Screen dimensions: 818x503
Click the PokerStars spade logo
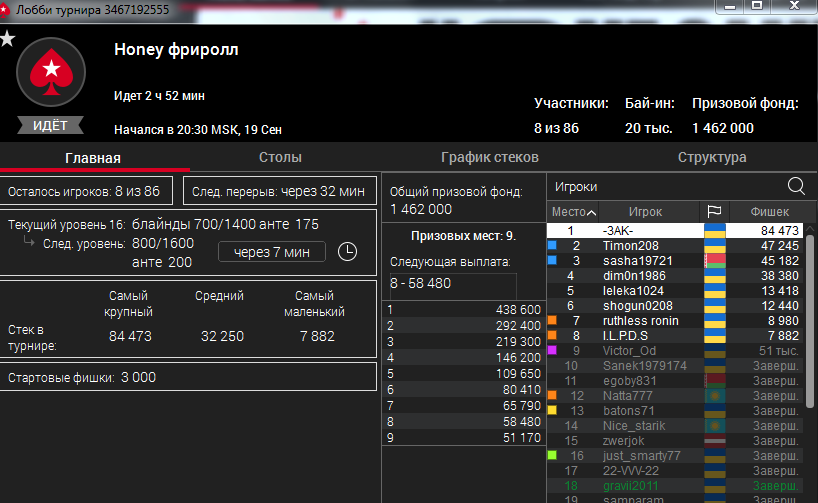click(51, 72)
